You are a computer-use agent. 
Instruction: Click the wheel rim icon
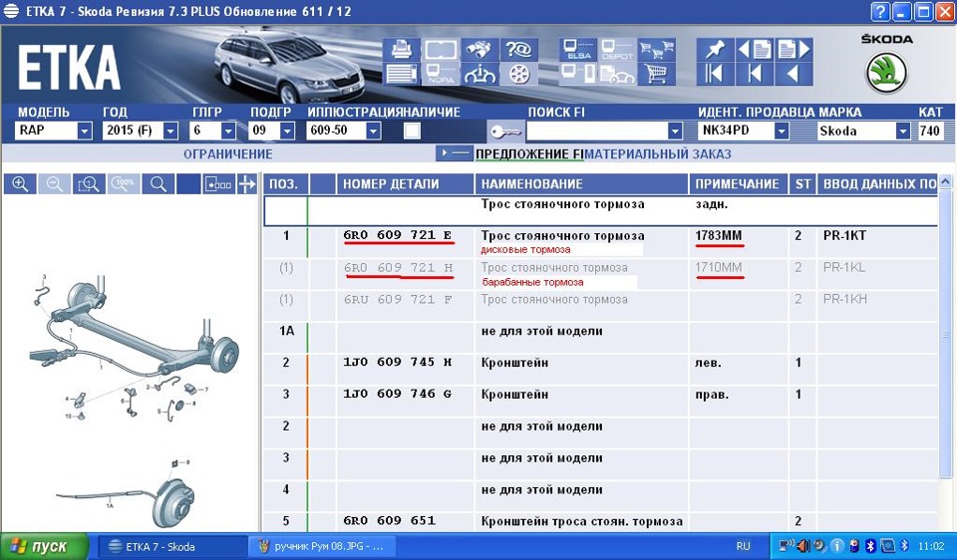(518, 74)
